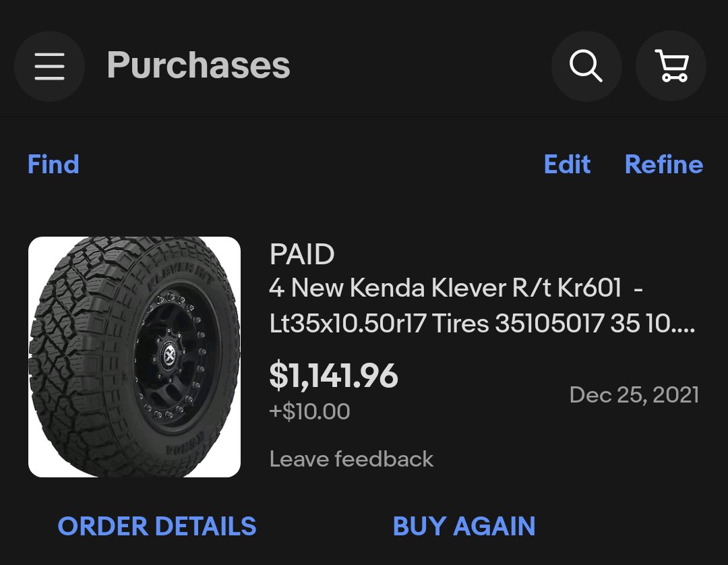
Task: Open Refine filter options
Action: [x=664, y=165]
